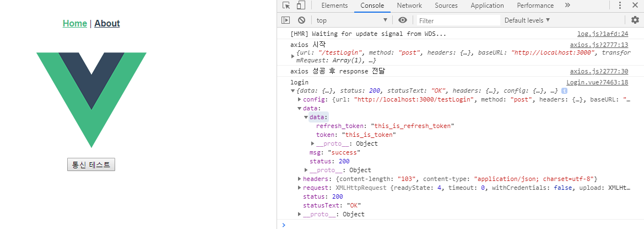Click the console Filter input field
Screen dimensions: 644x229
point(458,20)
